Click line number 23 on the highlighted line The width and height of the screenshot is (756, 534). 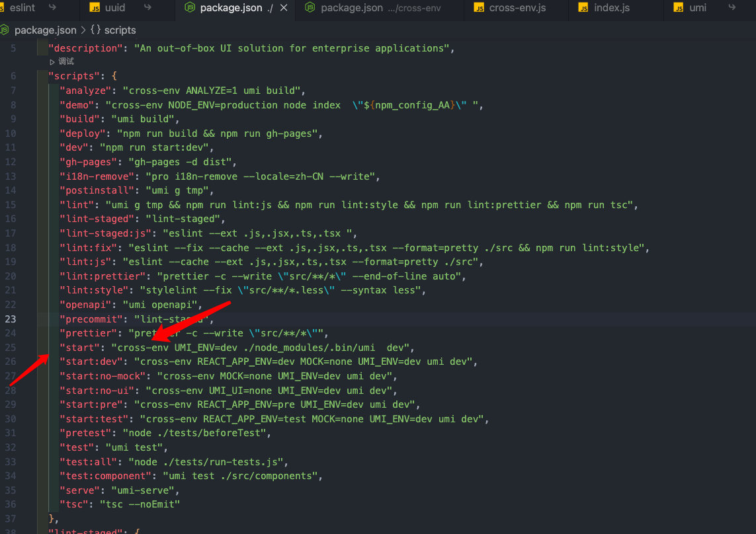coord(12,319)
